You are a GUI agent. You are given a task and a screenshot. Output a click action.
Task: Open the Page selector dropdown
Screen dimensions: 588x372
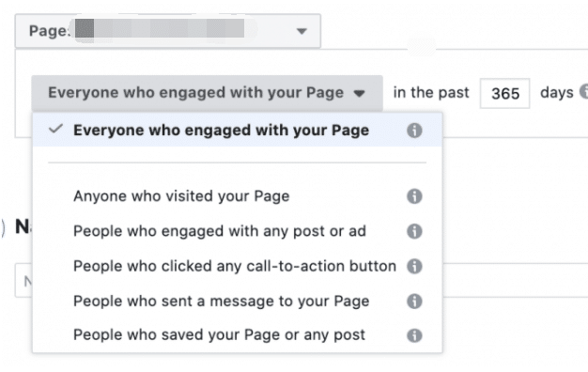(x=167, y=31)
